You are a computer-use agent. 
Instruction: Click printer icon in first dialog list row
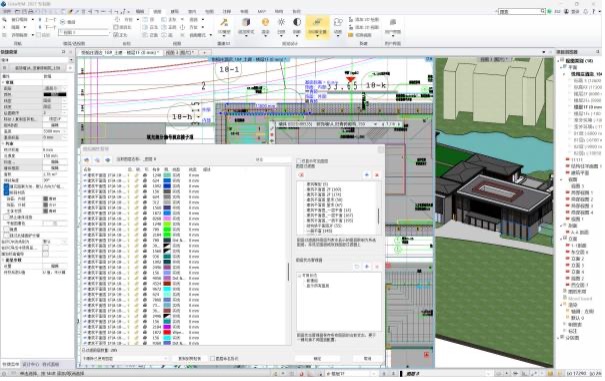click(x=145, y=175)
